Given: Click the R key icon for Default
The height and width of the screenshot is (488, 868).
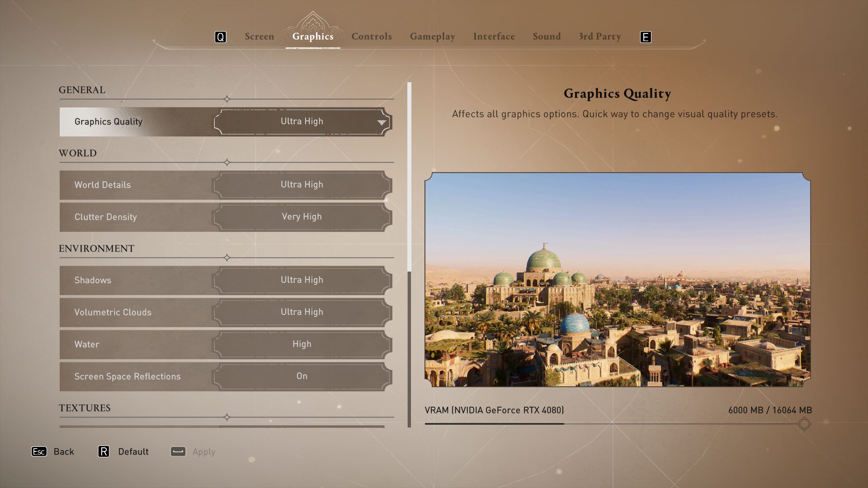Looking at the screenshot, I should pyautogui.click(x=104, y=451).
